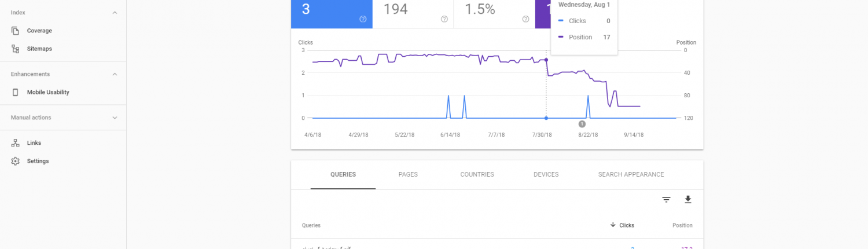Image resolution: width=868 pixels, height=249 pixels.
Task: Click the Position column header
Action: click(x=682, y=225)
